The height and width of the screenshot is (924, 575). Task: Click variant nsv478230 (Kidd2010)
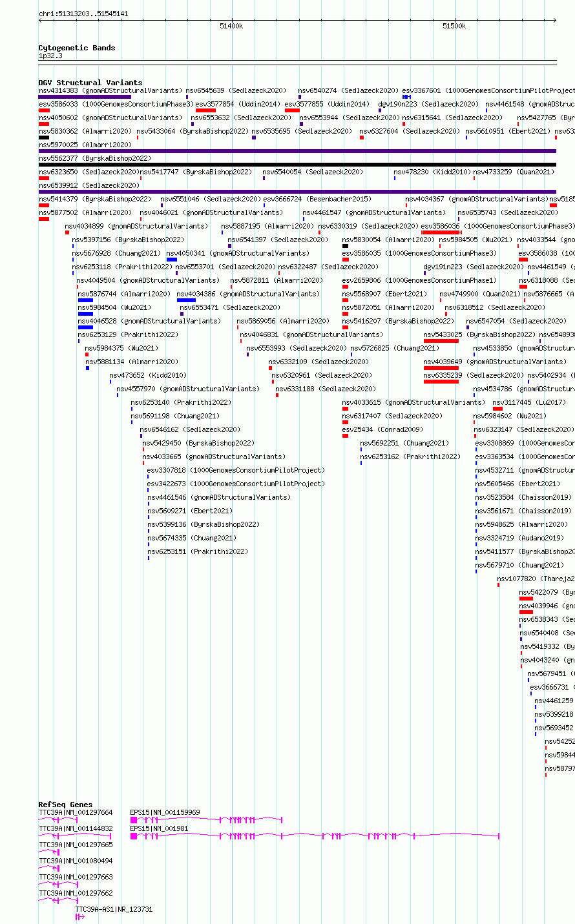coord(432,172)
